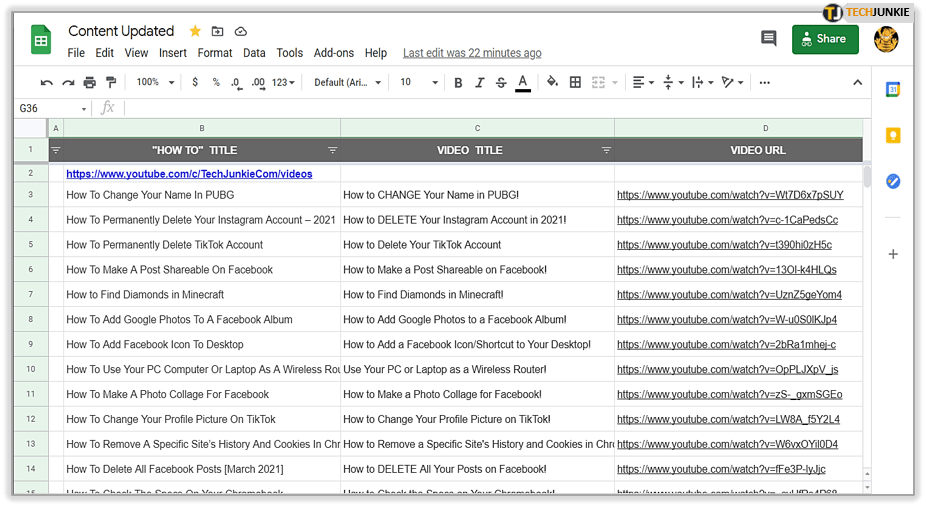Click the undo arrow in toolbar
The width and height of the screenshot is (926, 507).
pos(46,83)
